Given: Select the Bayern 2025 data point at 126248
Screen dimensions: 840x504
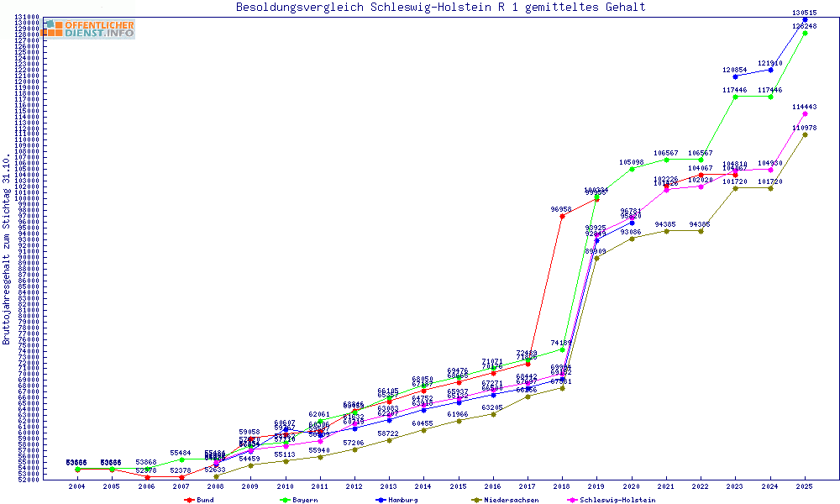Looking at the screenshot, I should (x=806, y=34).
